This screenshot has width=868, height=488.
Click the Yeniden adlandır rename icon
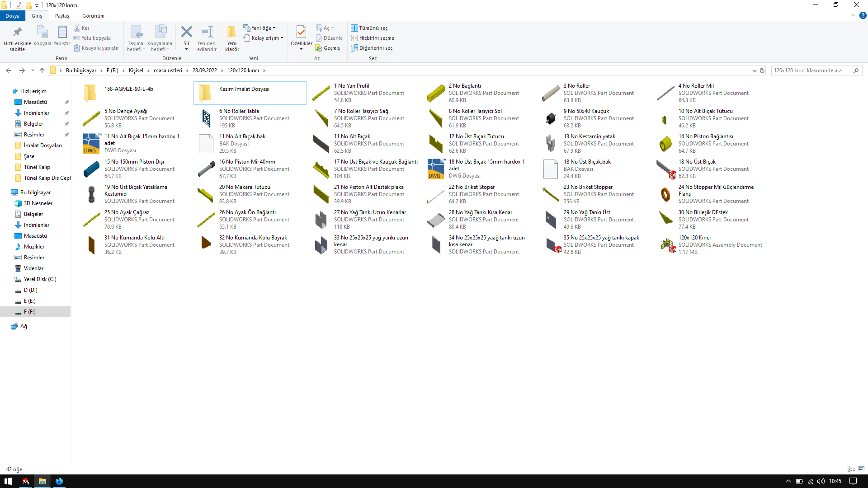(x=207, y=32)
